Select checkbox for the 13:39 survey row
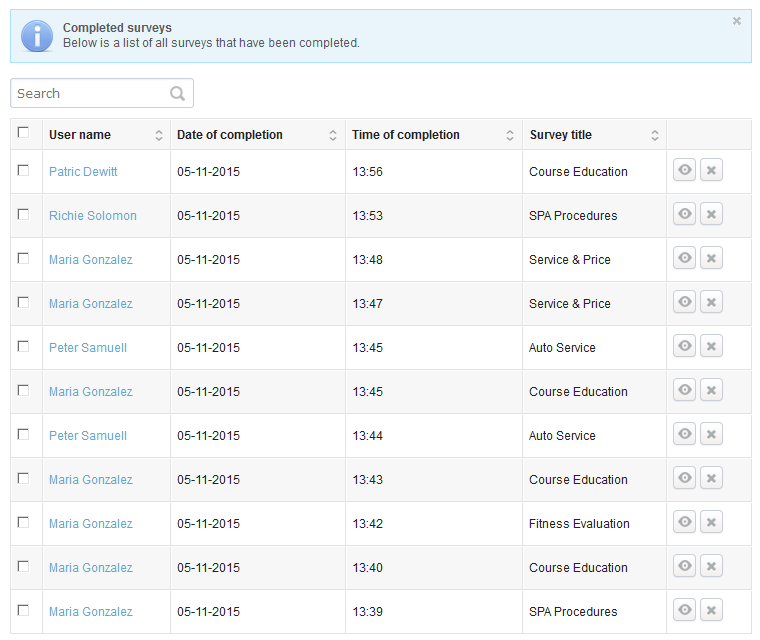 pos(23,610)
